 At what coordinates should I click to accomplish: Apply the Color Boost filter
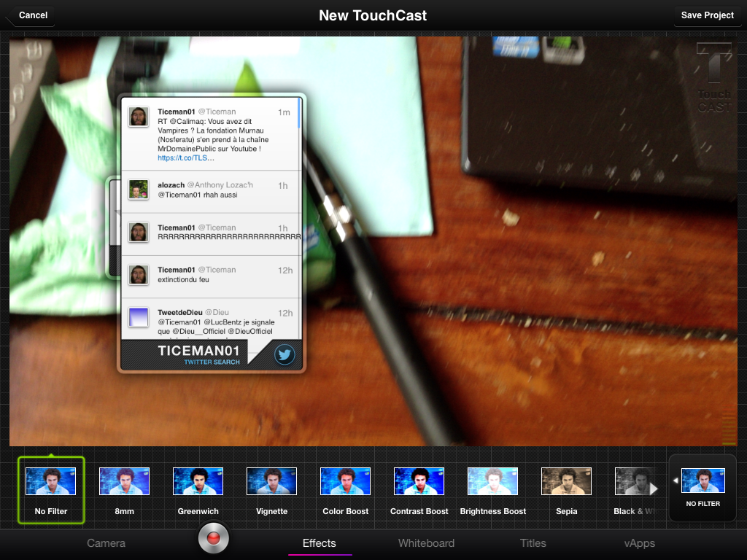point(345,481)
